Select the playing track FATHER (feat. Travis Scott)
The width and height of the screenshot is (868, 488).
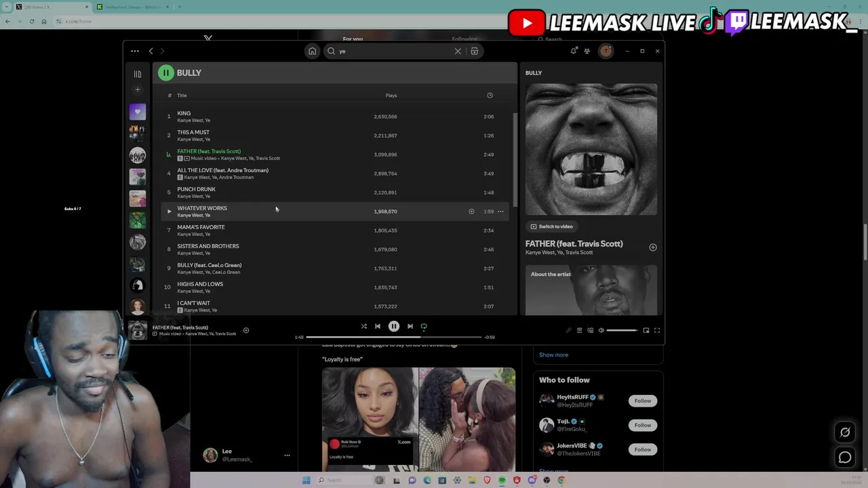[x=336, y=155]
